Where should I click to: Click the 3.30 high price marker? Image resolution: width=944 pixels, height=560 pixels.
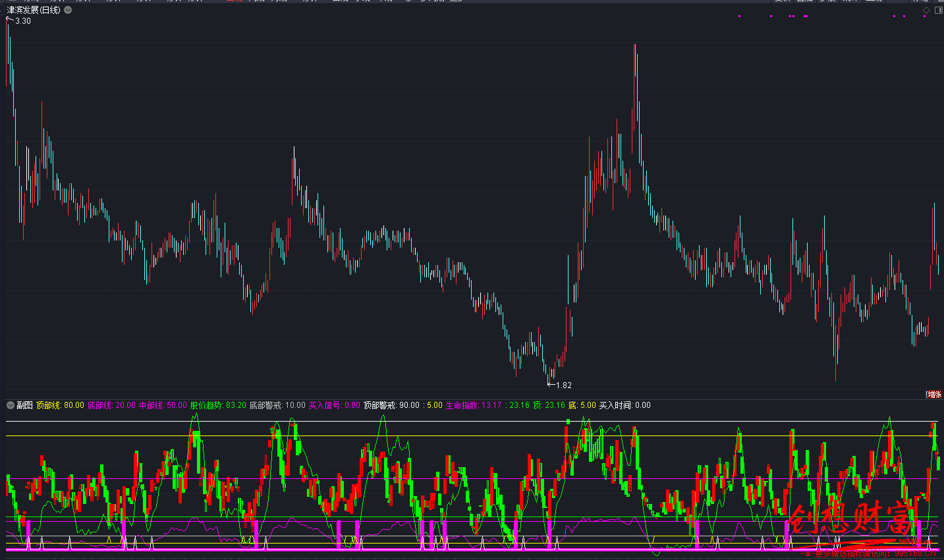tap(23, 21)
